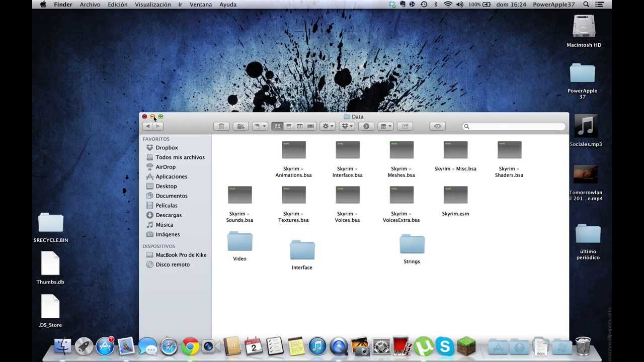Click Time Machine menu bar icon

click(x=424, y=5)
